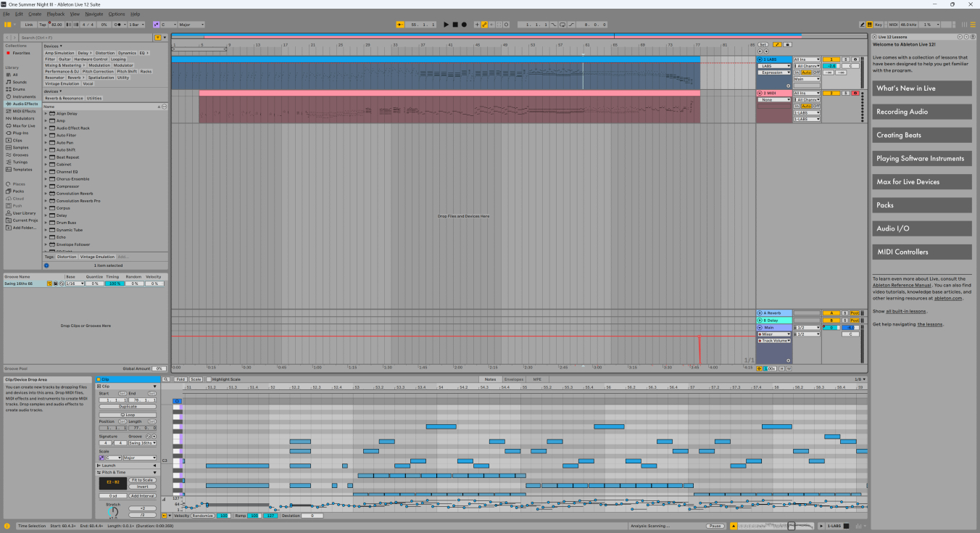Click the Randomize velocity button
Image resolution: width=980 pixels, height=533 pixels.
[203, 516]
